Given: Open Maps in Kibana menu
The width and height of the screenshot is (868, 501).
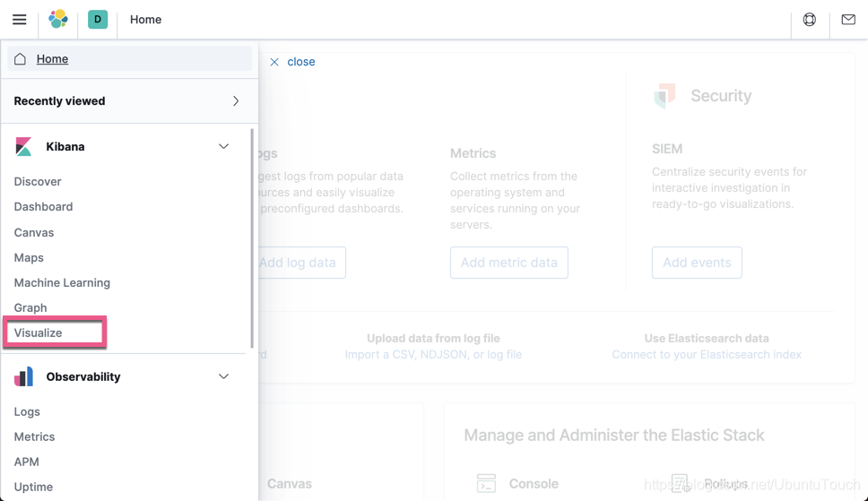Looking at the screenshot, I should coord(29,257).
